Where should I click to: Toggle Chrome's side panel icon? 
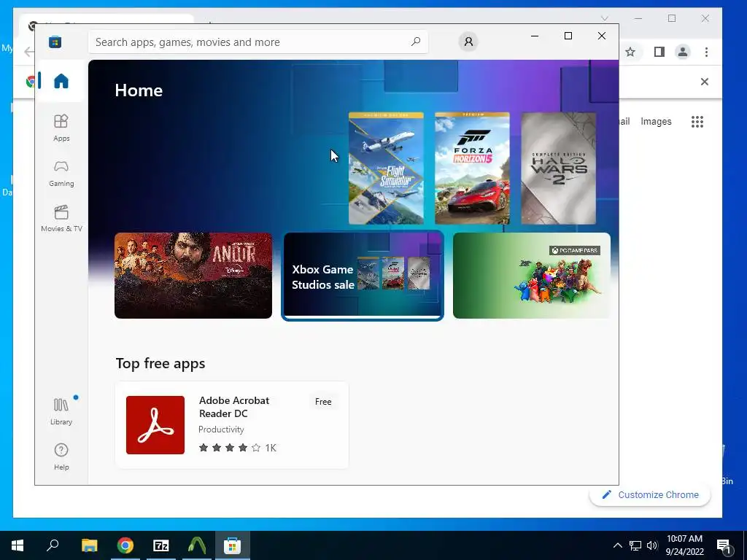(x=659, y=52)
